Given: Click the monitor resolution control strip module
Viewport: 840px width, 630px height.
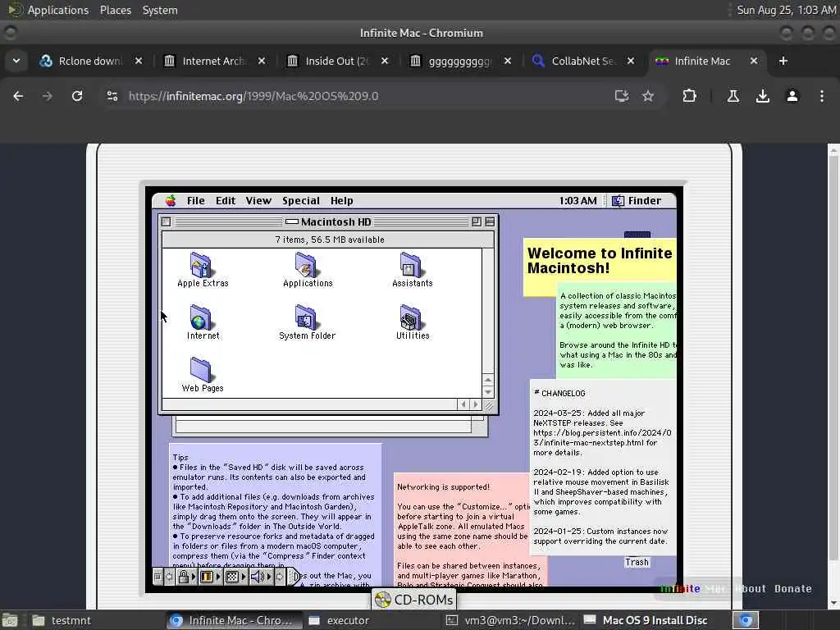Looking at the screenshot, I should tap(231, 577).
